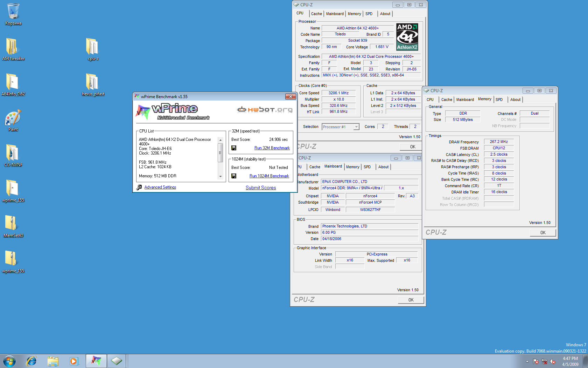Screen dimensions: 588x368
Task: Select the hexus_pifast folder icon
Action: (93, 84)
